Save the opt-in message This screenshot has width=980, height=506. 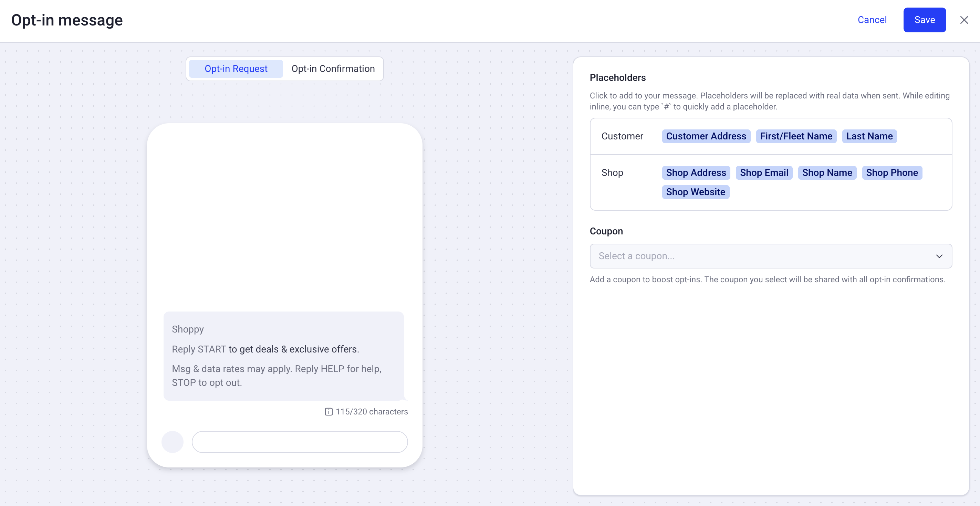[925, 20]
